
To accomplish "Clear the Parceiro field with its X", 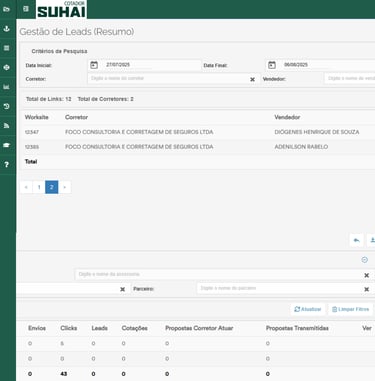I will coord(366,289).
